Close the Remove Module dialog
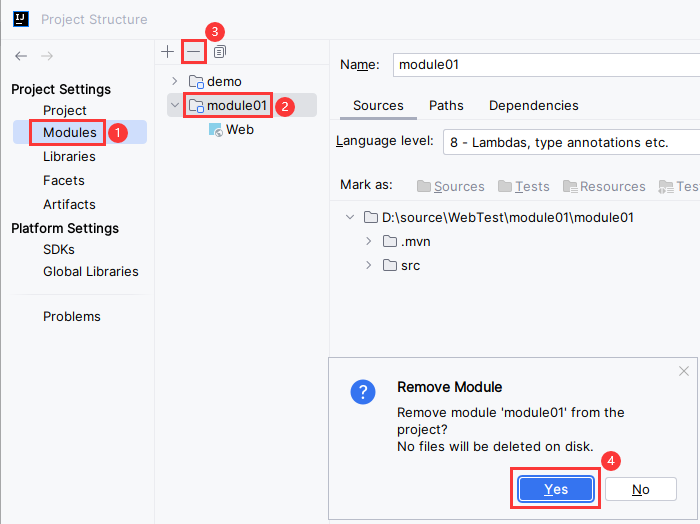Screen dimensions: 700x524 coord(684,371)
